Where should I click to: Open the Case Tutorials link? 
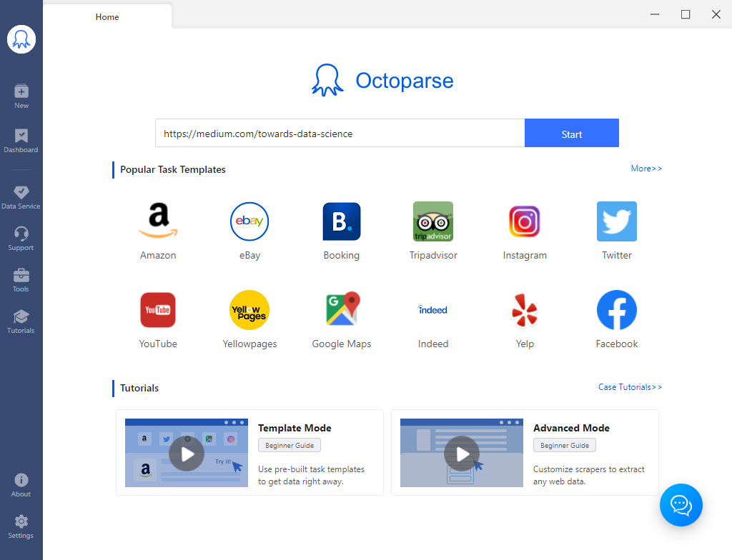[x=630, y=386]
